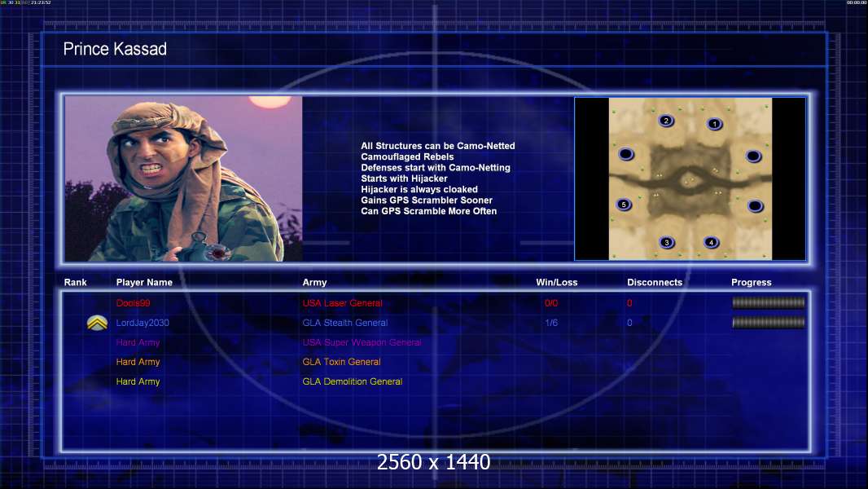
Task: Select player name Dools99
Action: tap(133, 303)
